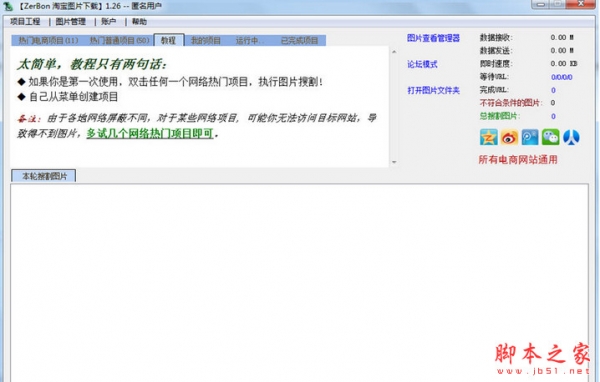600x382 pixels.
Task: Open the 图片管理 menu
Action: [70, 22]
